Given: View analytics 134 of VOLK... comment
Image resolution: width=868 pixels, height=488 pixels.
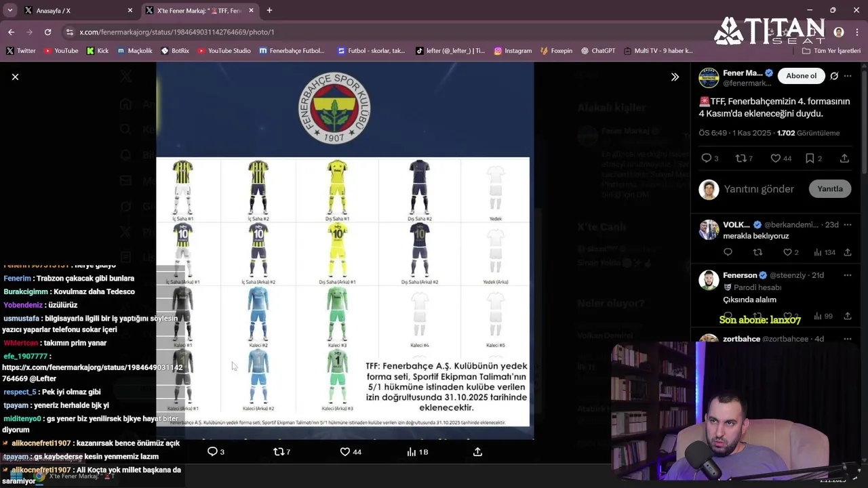Looking at the screenshot, I should coord(824,252).
